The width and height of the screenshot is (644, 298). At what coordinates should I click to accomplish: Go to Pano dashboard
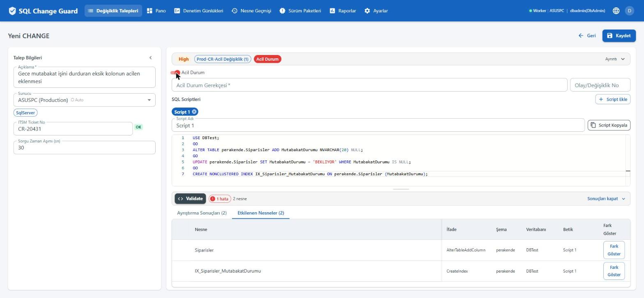click(x=156, y=11)
